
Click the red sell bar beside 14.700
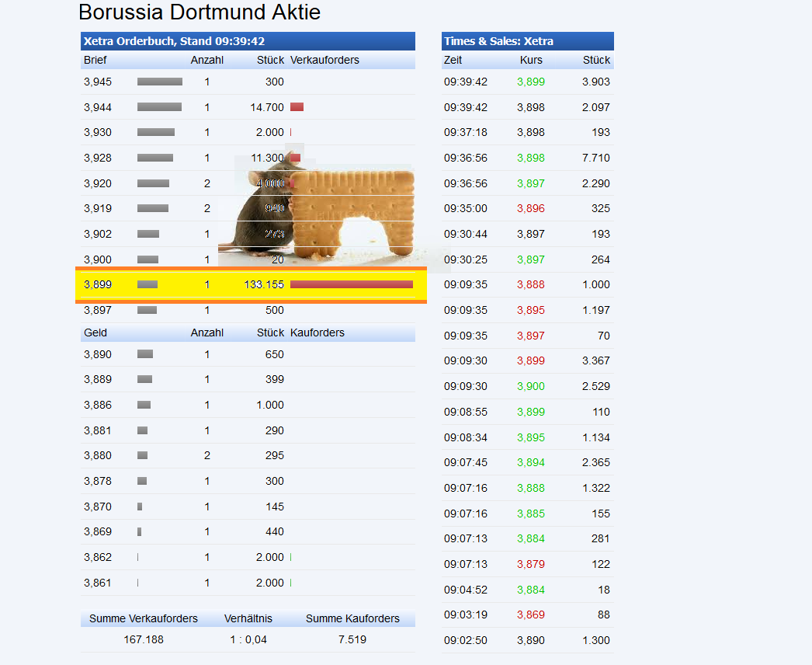pos(297,106)
